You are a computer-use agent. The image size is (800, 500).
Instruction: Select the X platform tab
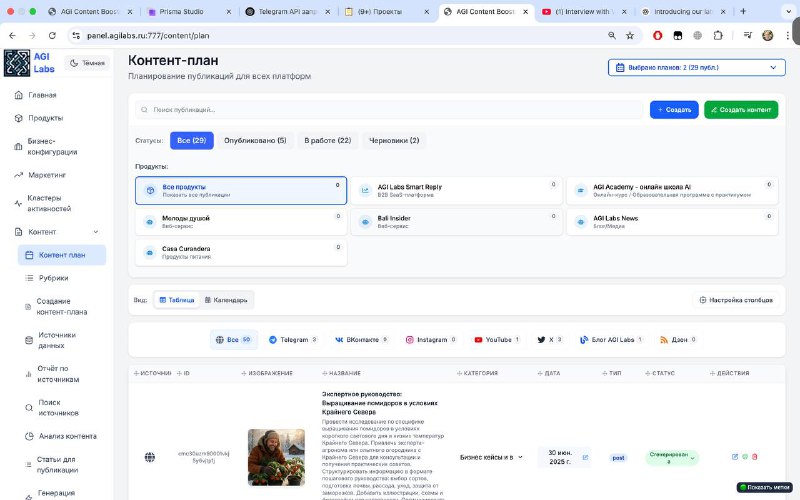pyautogui.click(x=549, y=339)
